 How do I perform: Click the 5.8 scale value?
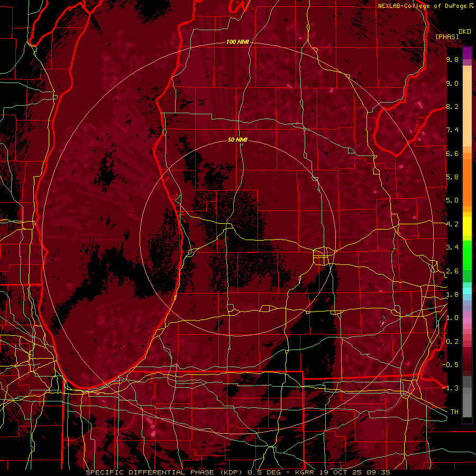[452, 177]
